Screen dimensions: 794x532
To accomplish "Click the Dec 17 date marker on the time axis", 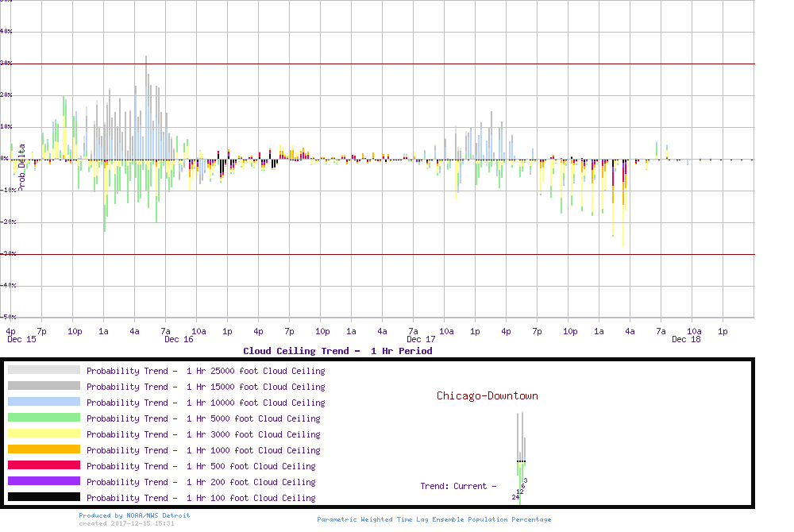I will [x=421, y=340].
